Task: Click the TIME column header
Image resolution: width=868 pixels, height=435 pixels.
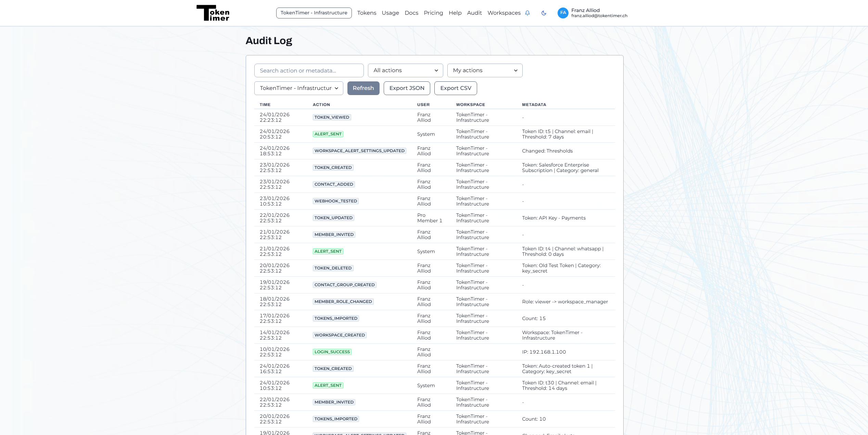Action: 265,105
